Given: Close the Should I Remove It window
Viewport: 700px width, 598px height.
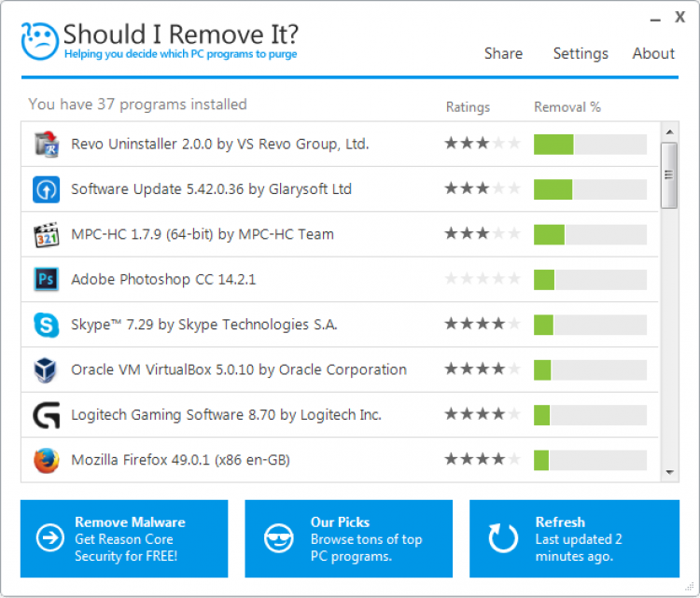Looking at the screenshot, I should pos(679,18).
